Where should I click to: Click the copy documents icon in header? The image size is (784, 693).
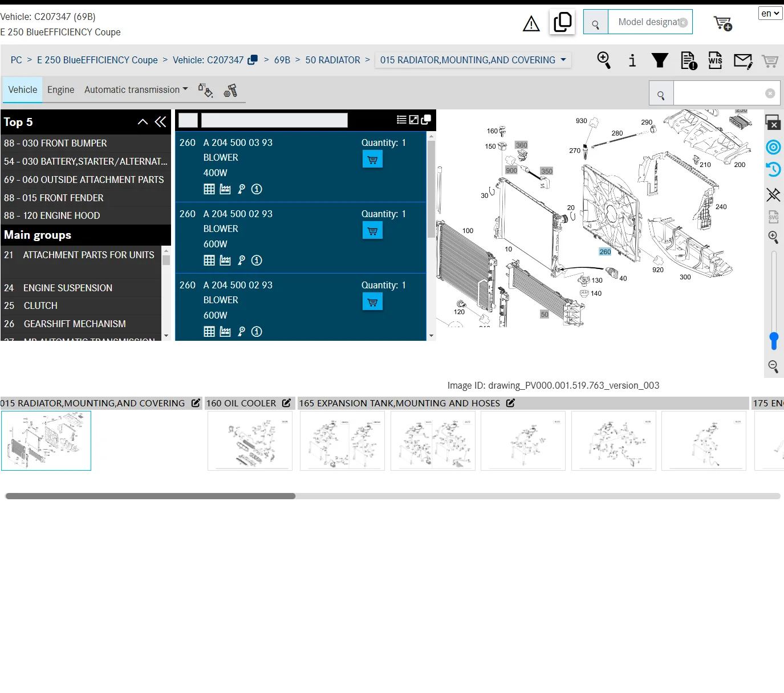click(562, 22)
